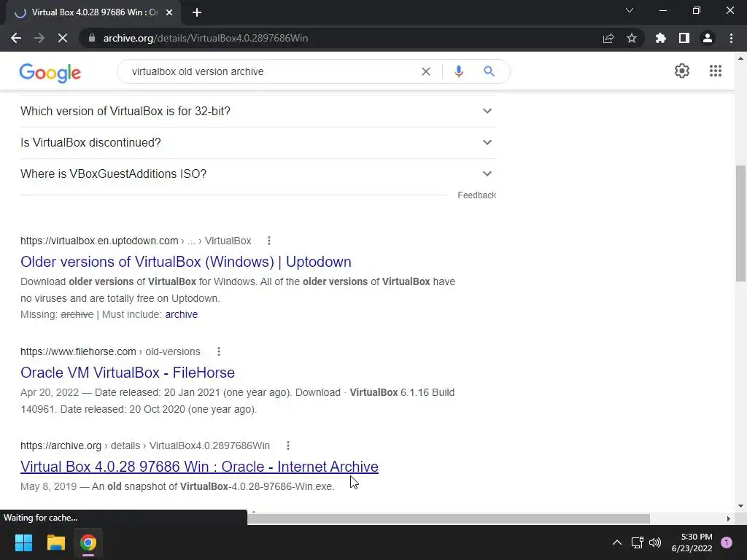Expand 'Is VirtualBox discontinued?' question
The width and height of the screenshot is (747, 560).
[x=258, y=142]
